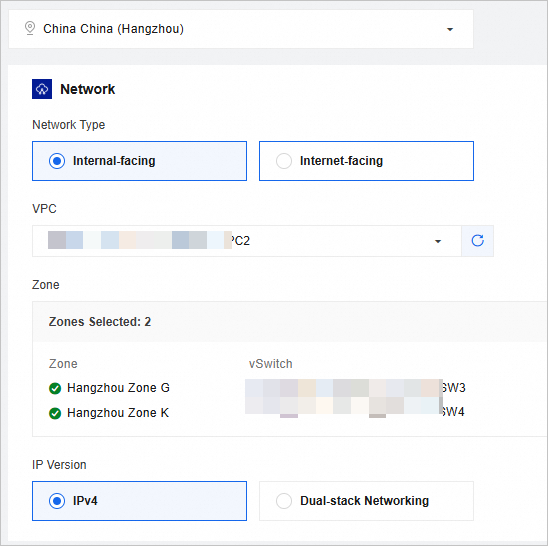Click the blue Network cloud icon
The image size is (548, 546).
[x=42, y=89]
